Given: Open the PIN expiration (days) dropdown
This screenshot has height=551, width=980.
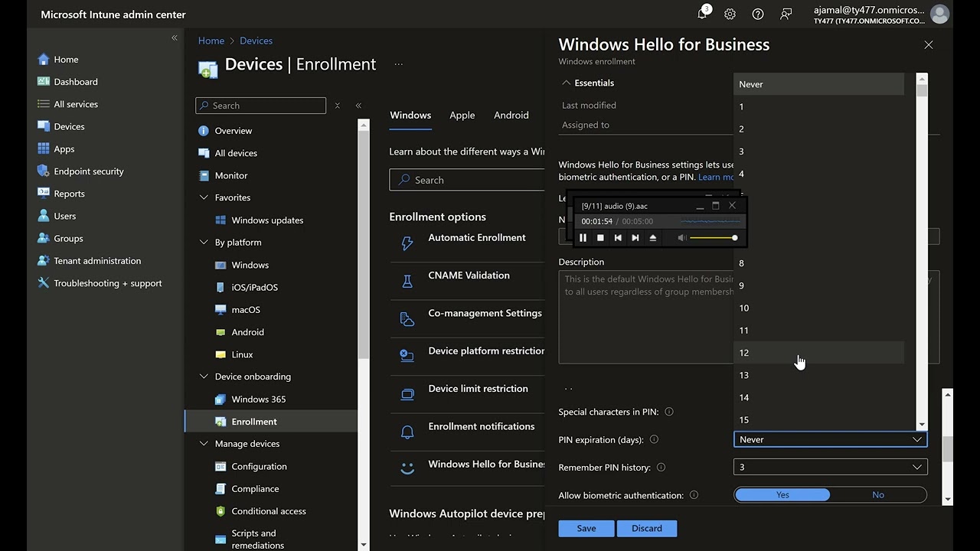Looking at the screenshot, I should coord(831,439).
